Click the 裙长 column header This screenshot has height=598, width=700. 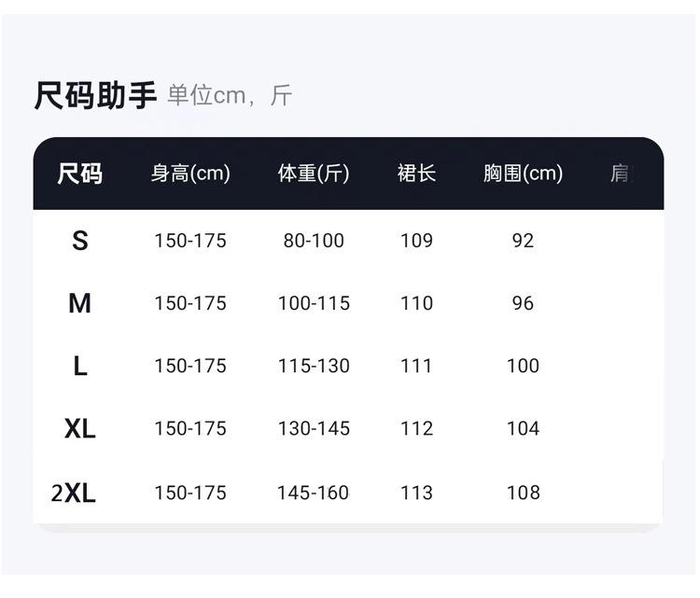click(x=416, y=174)
